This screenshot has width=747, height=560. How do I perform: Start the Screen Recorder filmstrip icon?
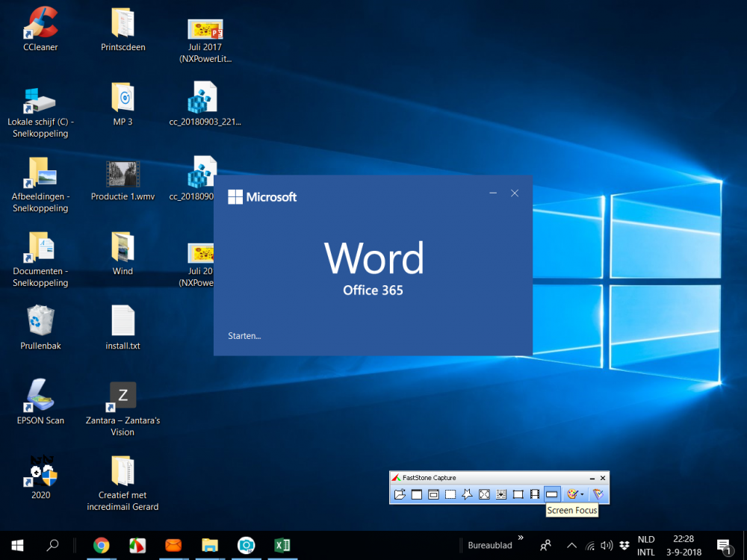coord(535,494)
